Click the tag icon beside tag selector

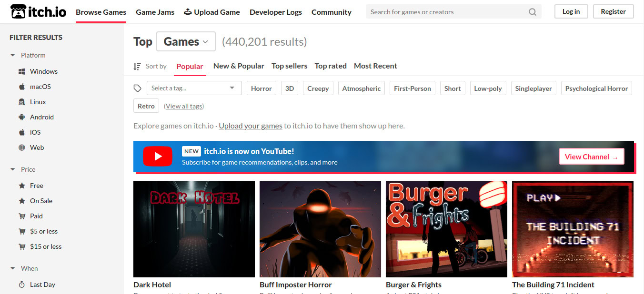tap(138, 88)
